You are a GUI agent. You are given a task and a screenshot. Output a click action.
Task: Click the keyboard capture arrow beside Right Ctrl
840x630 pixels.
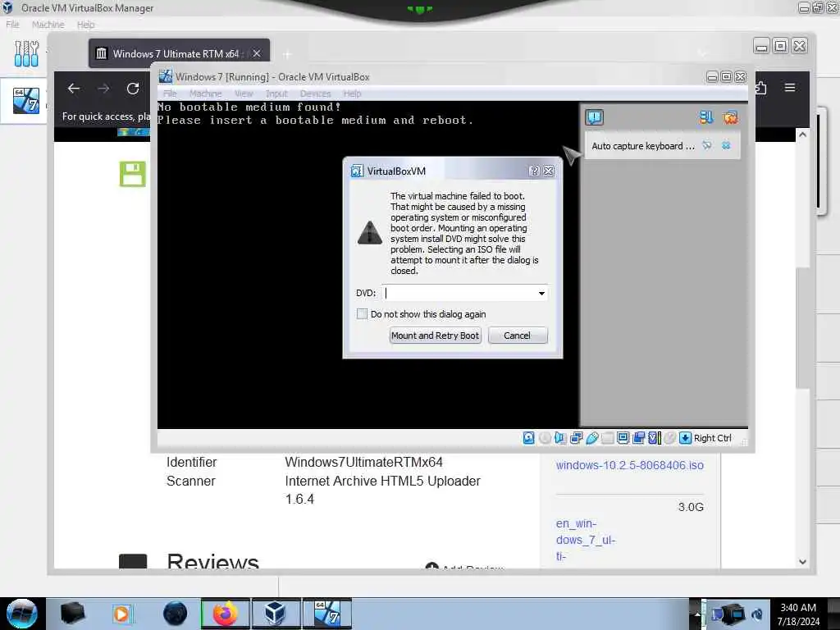685,438
